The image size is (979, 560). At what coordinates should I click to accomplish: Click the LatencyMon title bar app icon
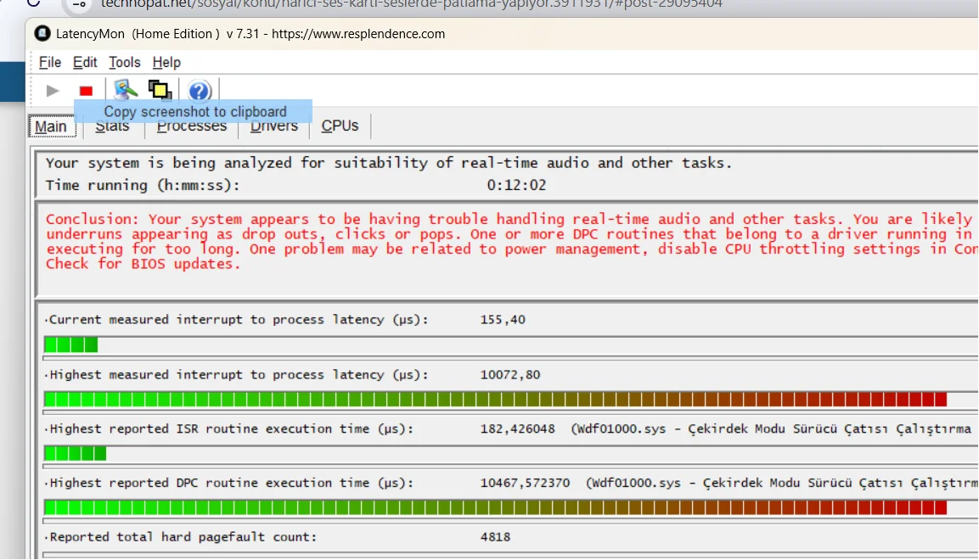pos(42,34)
